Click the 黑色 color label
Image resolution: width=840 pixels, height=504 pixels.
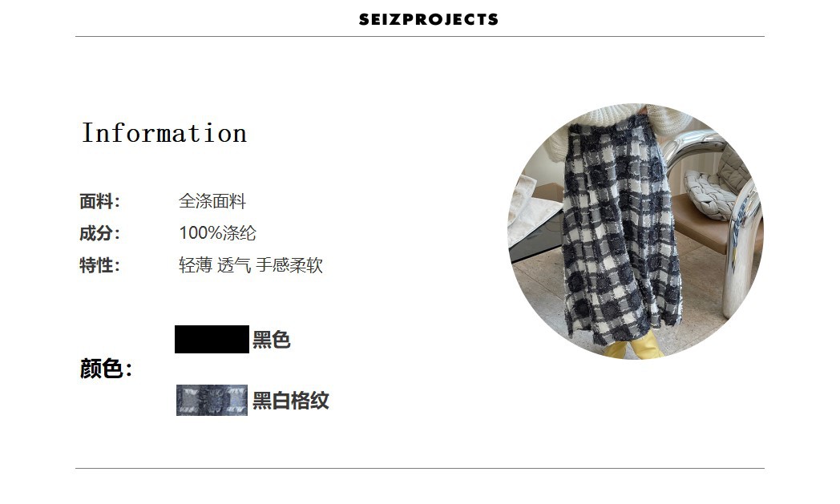click(x=271, y=340)
